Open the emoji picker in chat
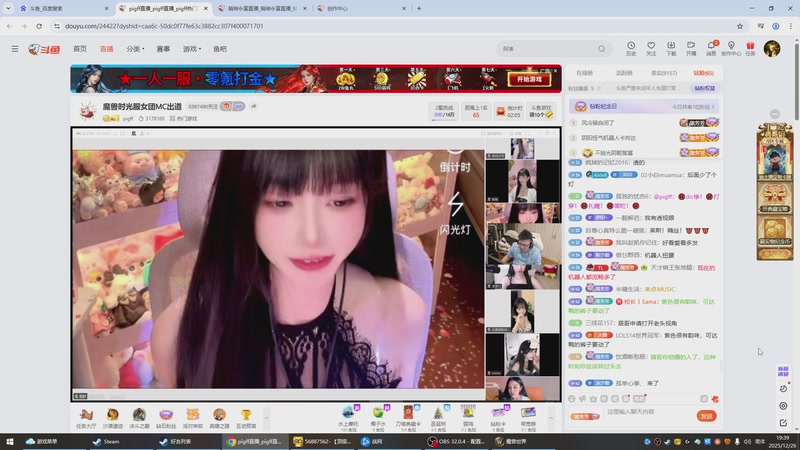 tap(572, 399)
